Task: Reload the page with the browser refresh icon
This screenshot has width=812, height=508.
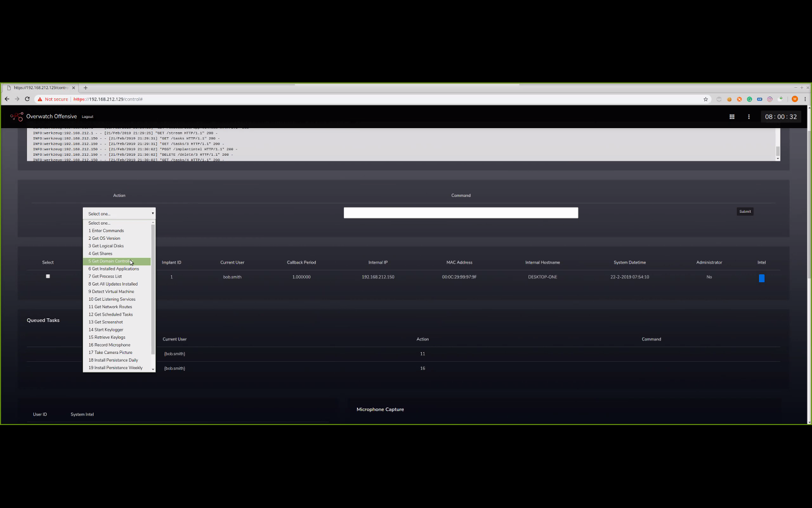Action: click(x=27, y=99)
